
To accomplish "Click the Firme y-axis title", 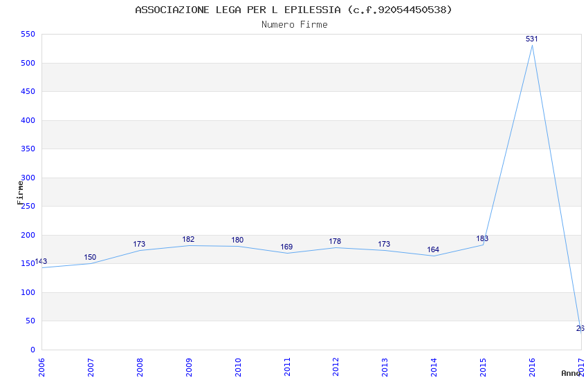I will tap(20, 193).
